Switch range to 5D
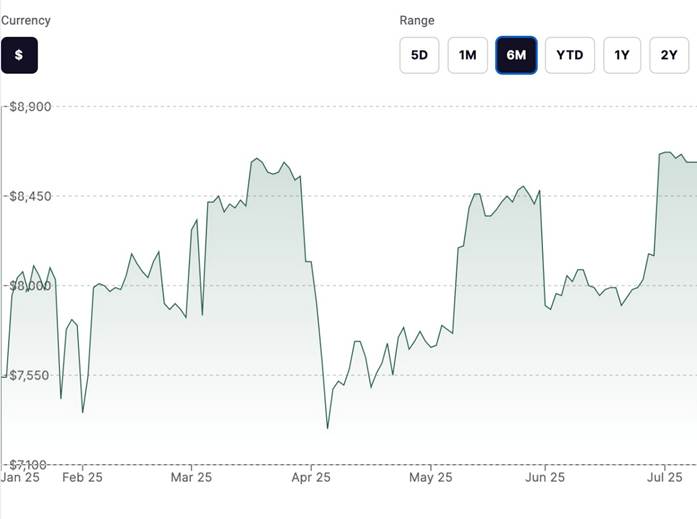The width and height of the screenshot is (697, 519). point(419,55)
